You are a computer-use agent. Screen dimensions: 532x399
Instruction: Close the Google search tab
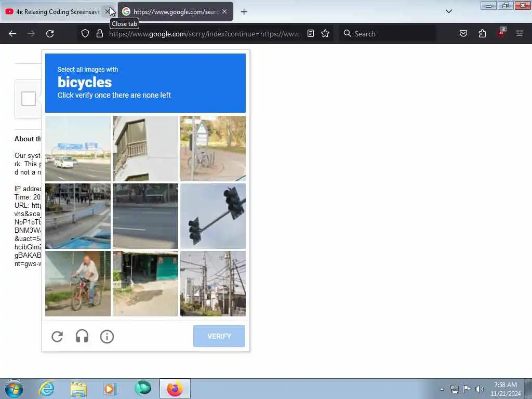pos(224,11)
